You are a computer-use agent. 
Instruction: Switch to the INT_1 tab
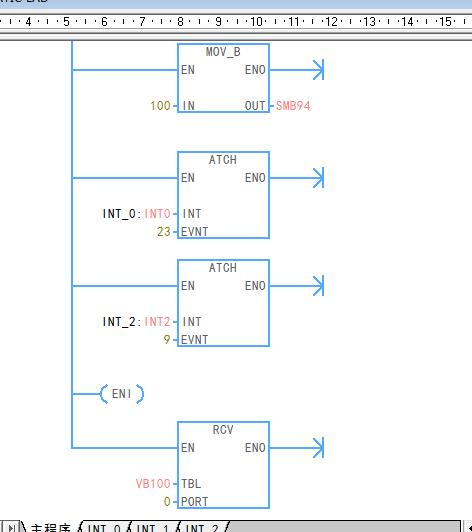(153, 528)
